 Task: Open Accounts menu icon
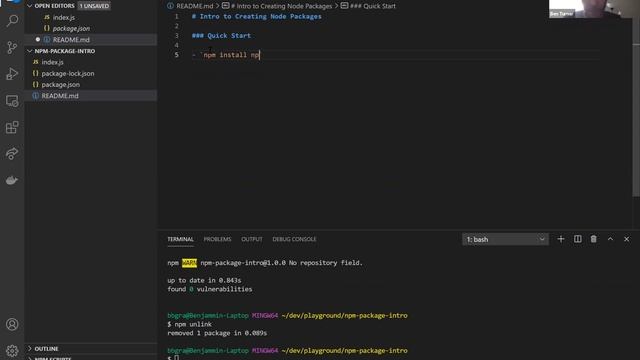point(12,324)
